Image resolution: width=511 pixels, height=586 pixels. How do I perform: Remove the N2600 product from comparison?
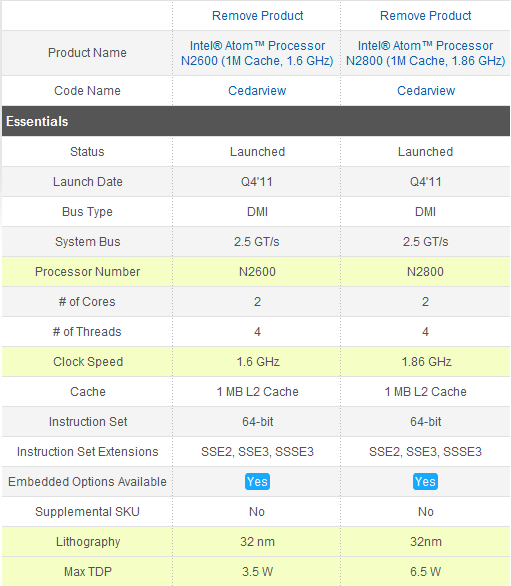[x=257, y=16]
